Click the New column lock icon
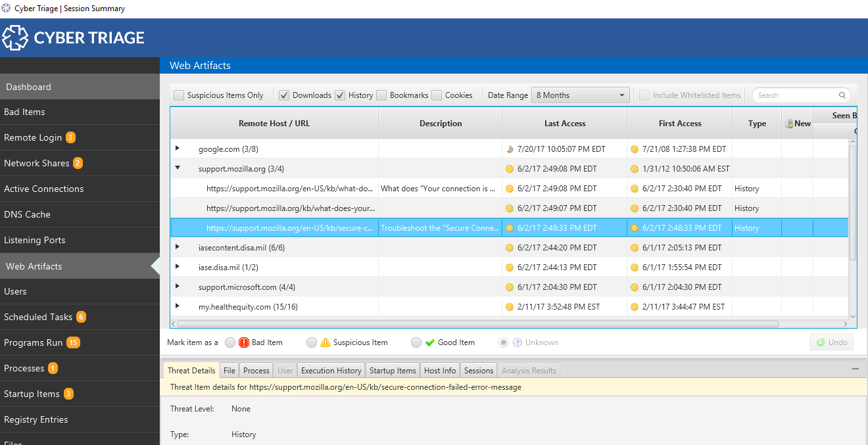This screenshot has height=445, width=868. point(789,124)
